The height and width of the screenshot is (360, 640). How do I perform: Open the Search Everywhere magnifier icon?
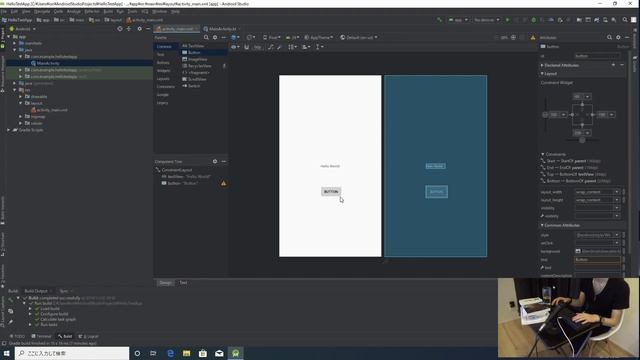(625, 20)
